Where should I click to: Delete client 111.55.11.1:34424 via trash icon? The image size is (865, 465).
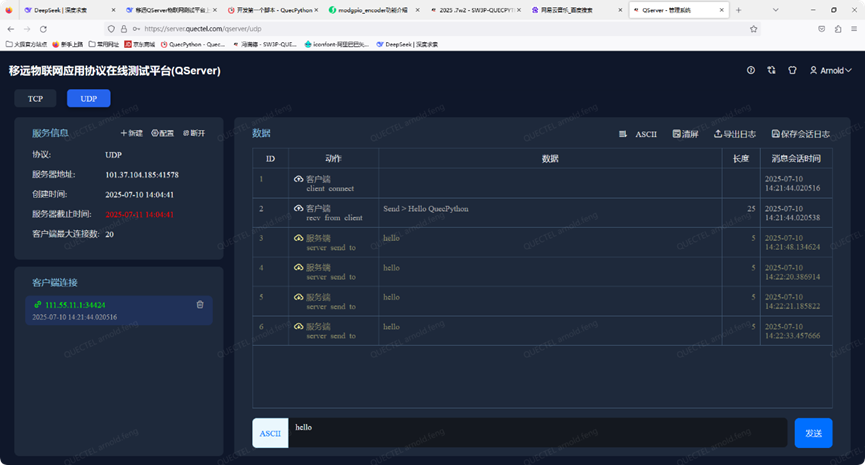[x=200, y=304]
